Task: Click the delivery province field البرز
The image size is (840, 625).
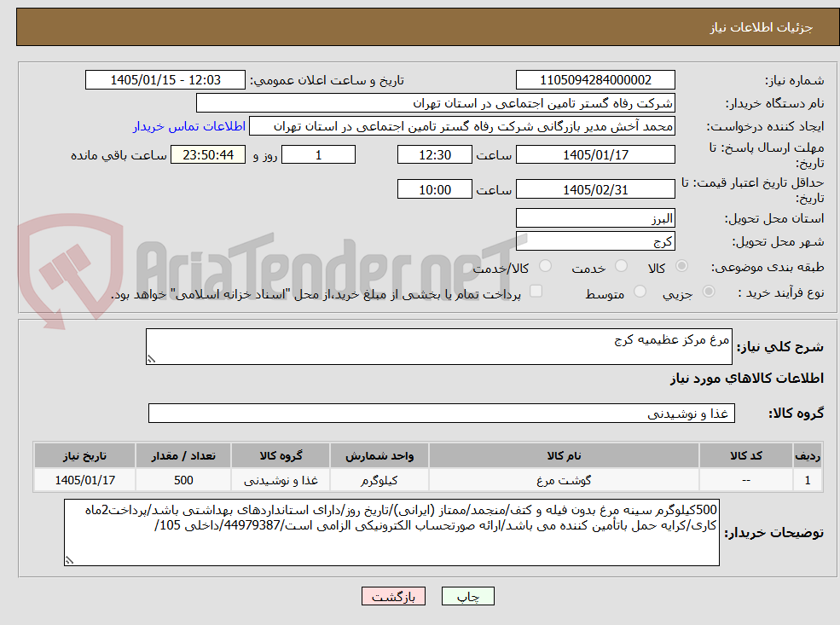Action: (x=595, y=218)
